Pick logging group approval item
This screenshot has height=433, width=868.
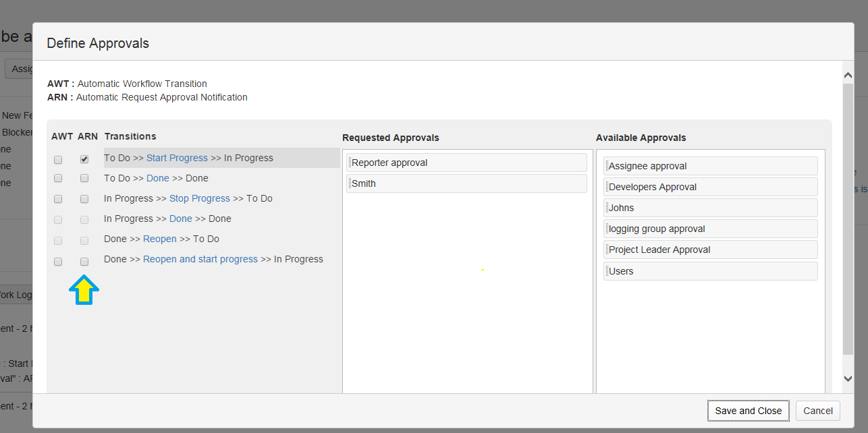pos(710,229)
